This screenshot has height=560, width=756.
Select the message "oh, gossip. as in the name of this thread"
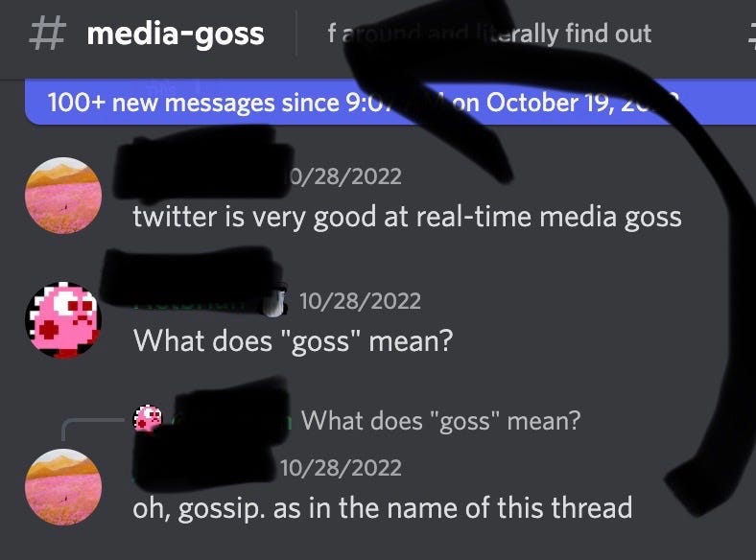click(x=383, y=508)
